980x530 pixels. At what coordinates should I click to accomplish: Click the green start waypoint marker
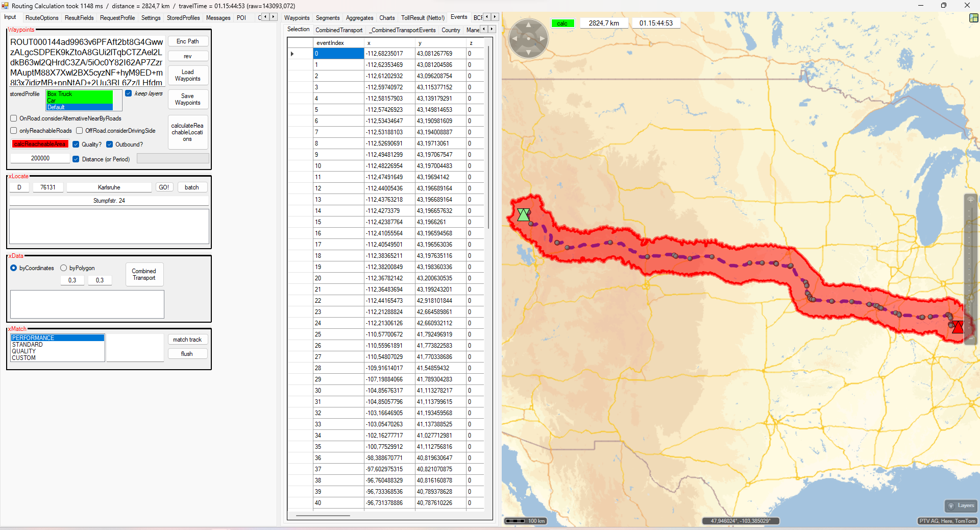[523, 214]
